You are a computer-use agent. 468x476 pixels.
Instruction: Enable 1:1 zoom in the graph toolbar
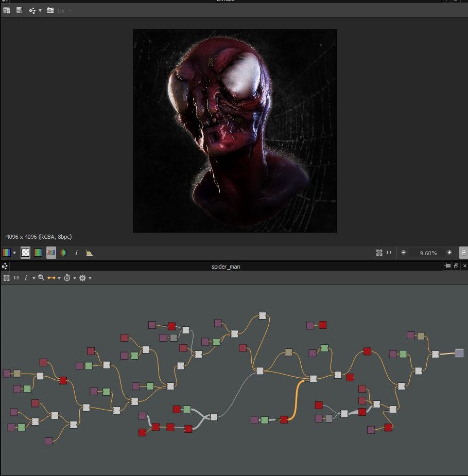[x=16, y=278]
